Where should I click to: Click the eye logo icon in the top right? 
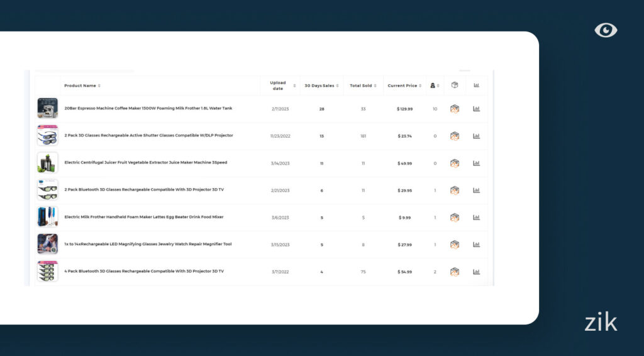click(606, 30)
